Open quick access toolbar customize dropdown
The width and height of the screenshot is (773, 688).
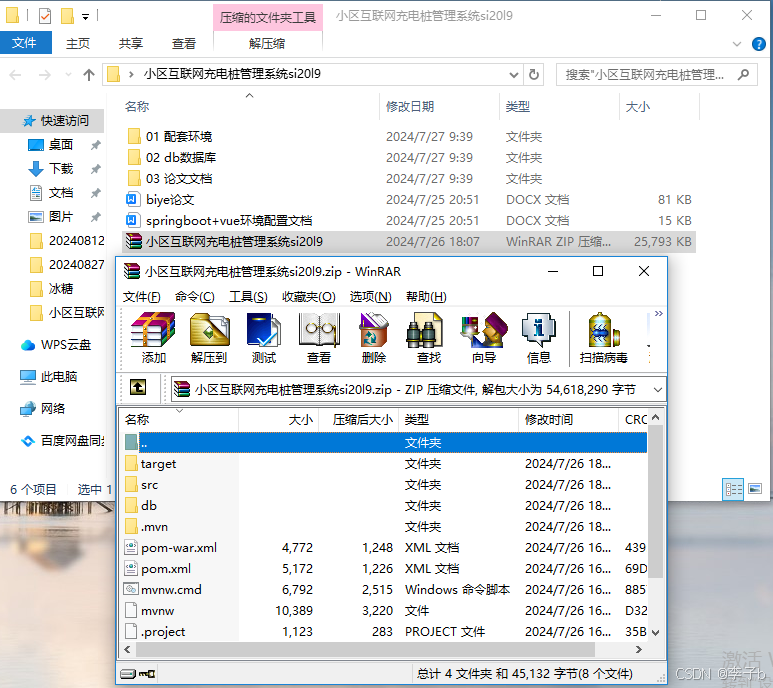(x=85, y=17)
